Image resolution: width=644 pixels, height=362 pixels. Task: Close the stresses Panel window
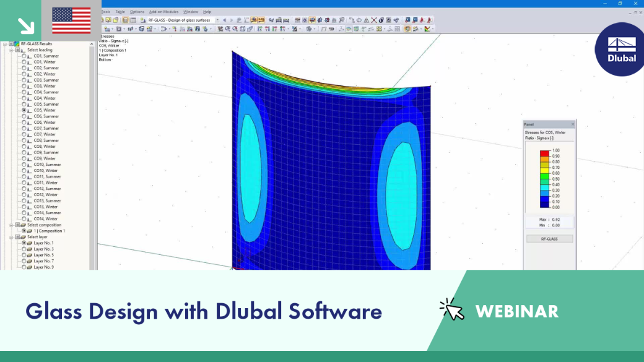573,124
